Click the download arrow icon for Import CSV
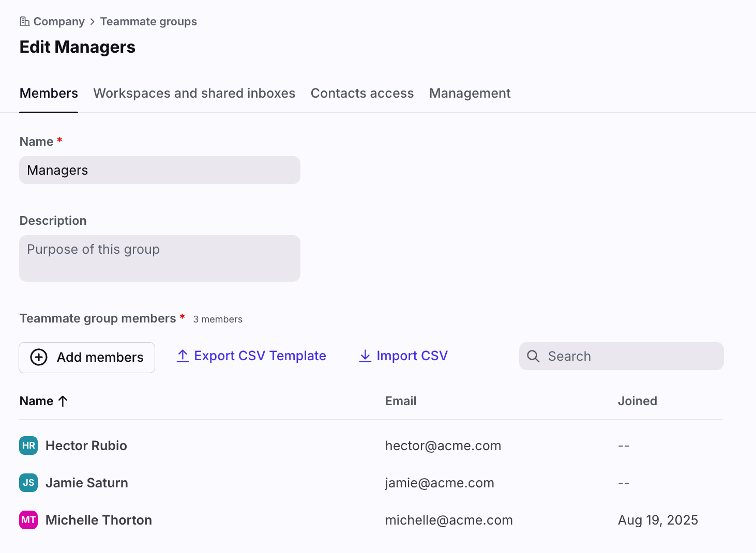This screenshot has width=756, height=553. click(365, 356)
